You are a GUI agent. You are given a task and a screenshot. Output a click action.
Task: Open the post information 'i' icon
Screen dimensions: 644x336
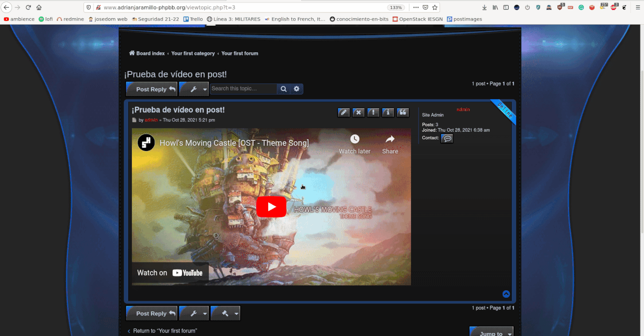click(x=388, y=112)
